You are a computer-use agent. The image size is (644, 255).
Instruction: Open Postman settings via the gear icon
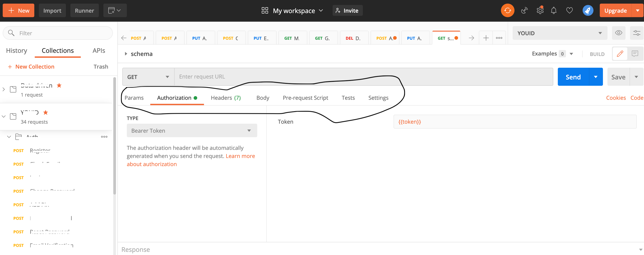pos(540,10)
